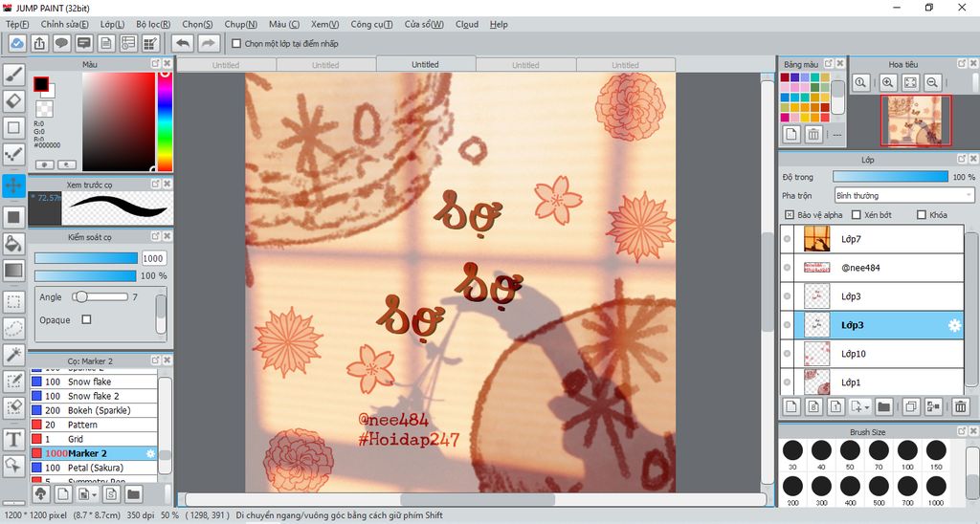Toggle visibility of Lớp10 layer
Screen dimensions: 980x524
(787, 354)
